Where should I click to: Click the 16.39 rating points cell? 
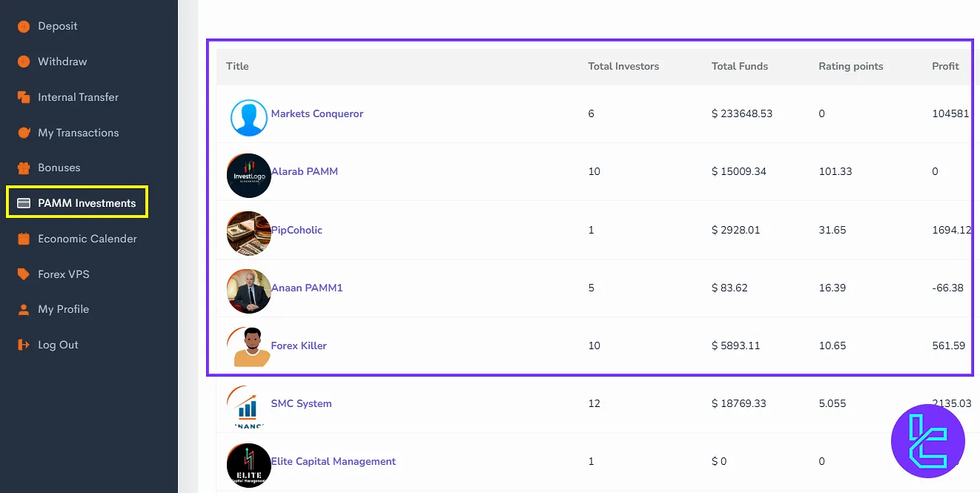tap(832, 288)
